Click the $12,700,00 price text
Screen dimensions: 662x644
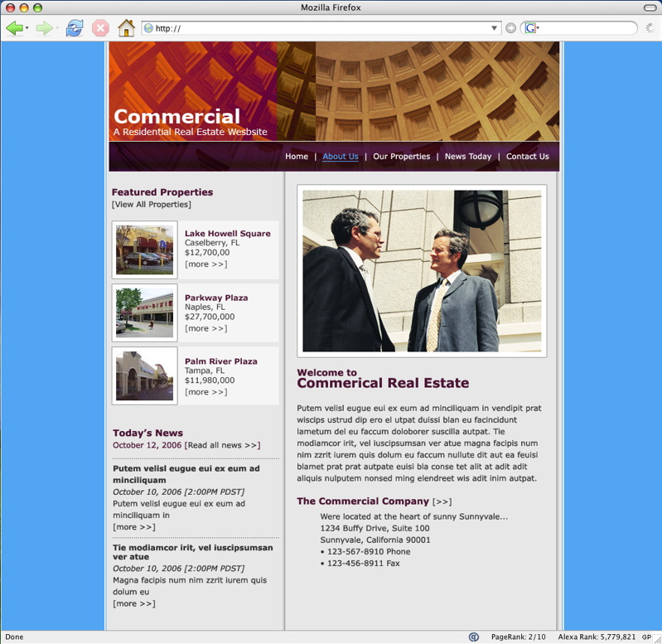click(x=207, y=253)
